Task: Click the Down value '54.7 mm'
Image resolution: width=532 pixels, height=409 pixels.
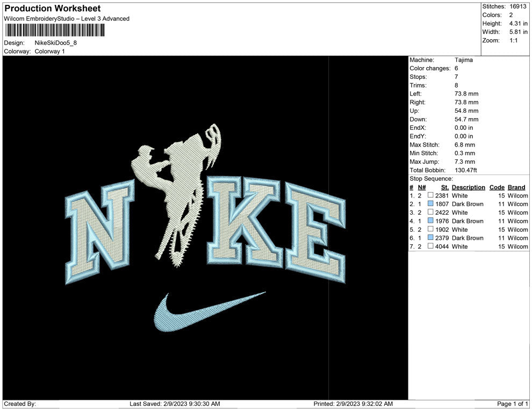Action: coord(466,119)
